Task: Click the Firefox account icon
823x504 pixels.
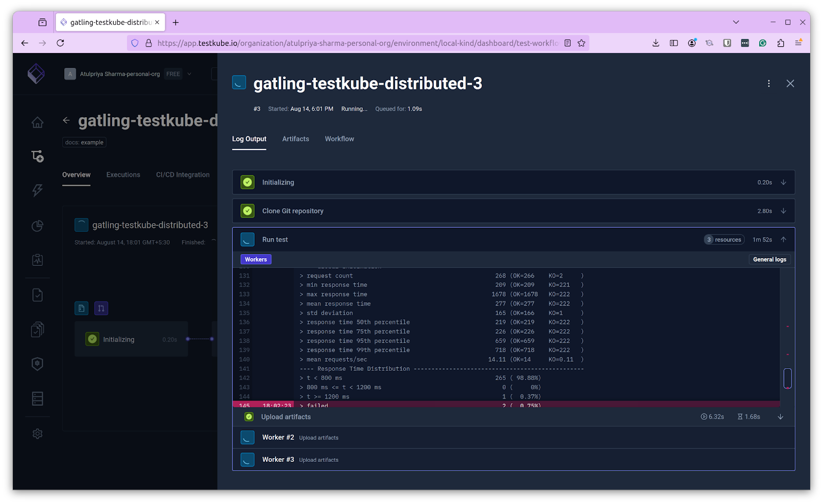Action: coord(692,43)
